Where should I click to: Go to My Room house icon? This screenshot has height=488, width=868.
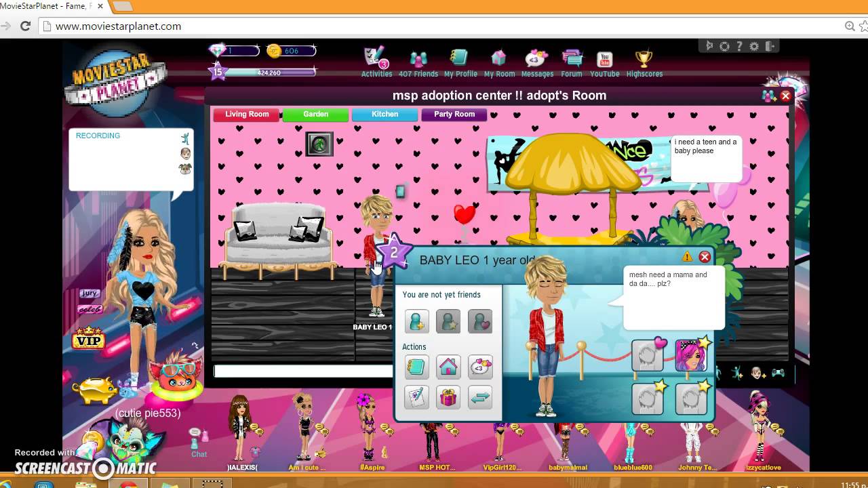point(498,58)
